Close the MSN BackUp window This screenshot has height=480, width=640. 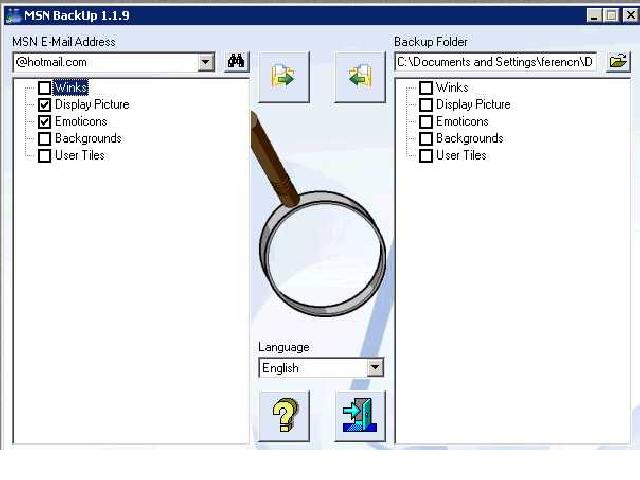pos(631,16)
